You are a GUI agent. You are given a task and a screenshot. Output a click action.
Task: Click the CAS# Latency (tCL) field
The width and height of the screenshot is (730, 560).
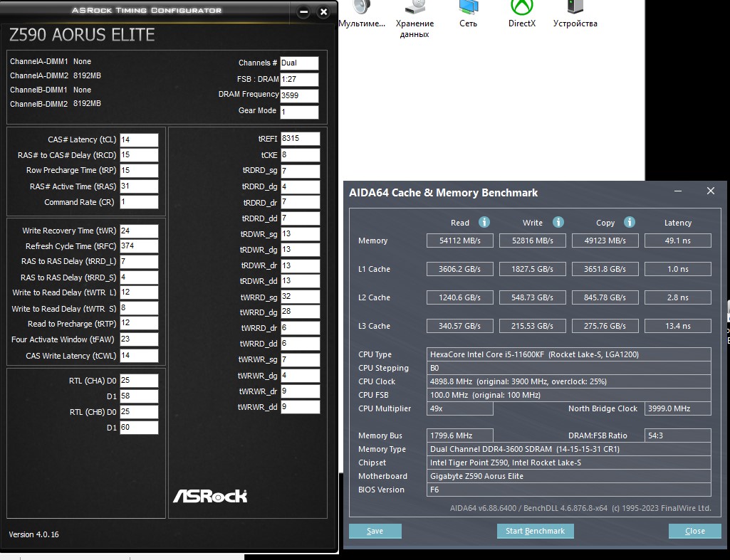point(139,140)
